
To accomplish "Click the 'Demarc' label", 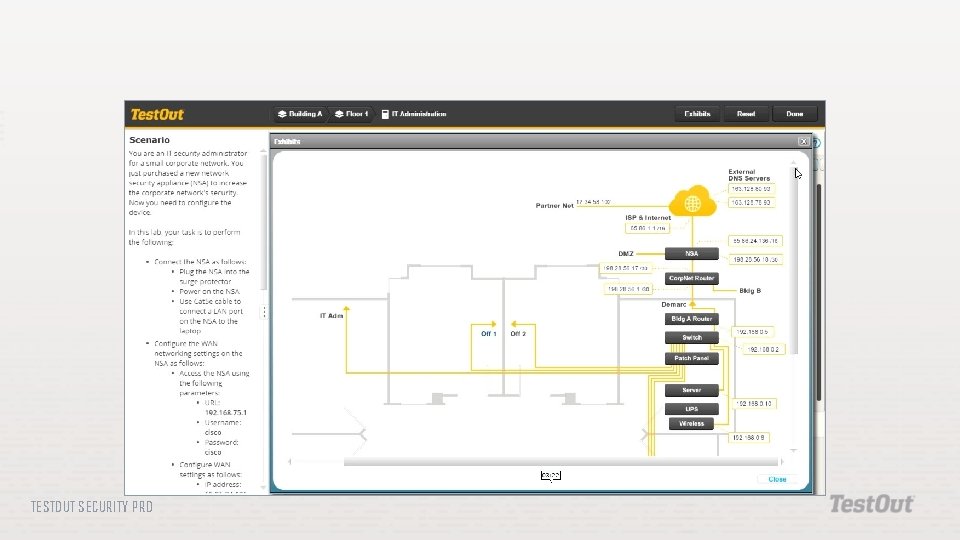I will (673, 304).
